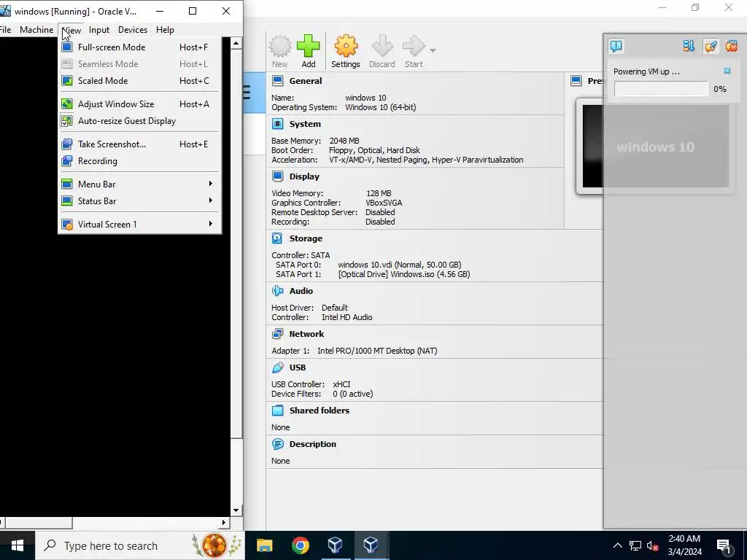747x560 pixels.
Task: Open the Input menu
Action: point(99,29)
